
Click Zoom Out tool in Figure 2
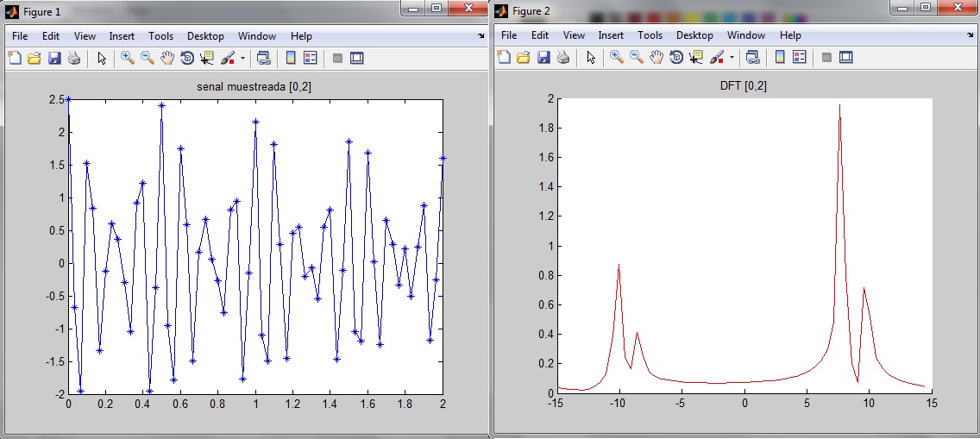point(637,57)
